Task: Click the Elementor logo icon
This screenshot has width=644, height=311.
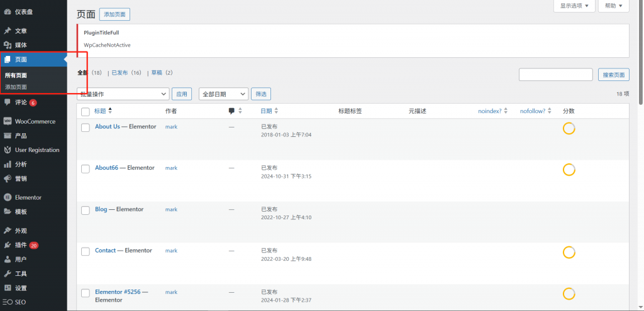Action: 8,197
